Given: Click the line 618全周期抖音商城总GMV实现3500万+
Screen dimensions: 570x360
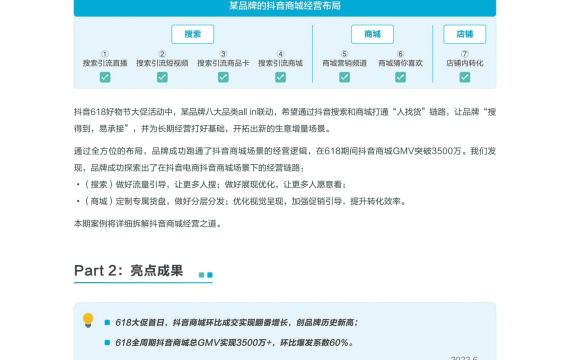Looking at the screenshot, I should point(234,343).
